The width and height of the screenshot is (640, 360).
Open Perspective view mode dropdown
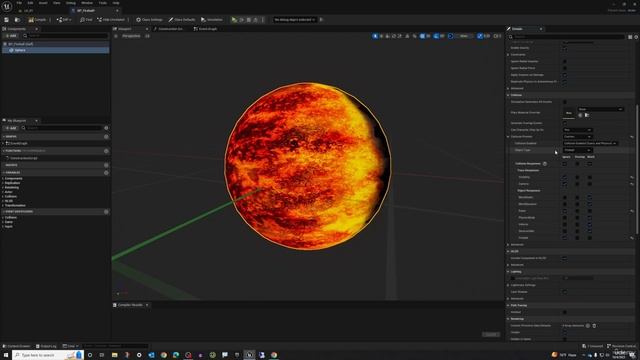(131, 36)
